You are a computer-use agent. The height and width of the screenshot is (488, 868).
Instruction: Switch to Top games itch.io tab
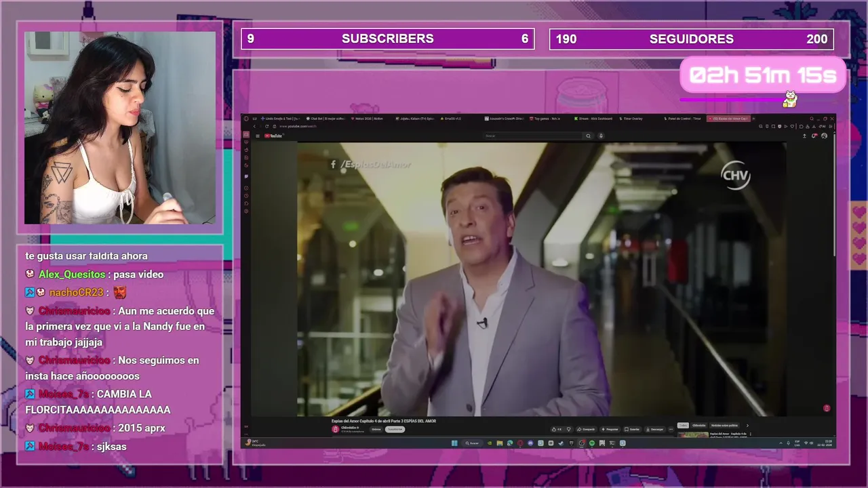545,119
